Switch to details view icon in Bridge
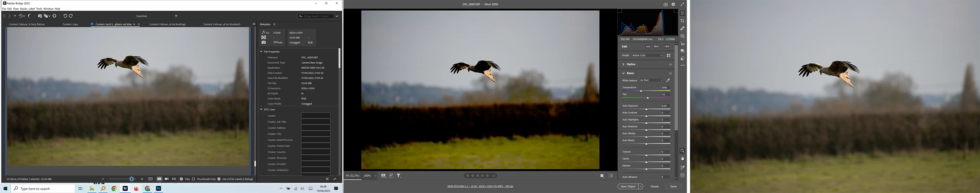Image resolution: width=980 pixels, height=193 pixels. (x=167, y=179)
